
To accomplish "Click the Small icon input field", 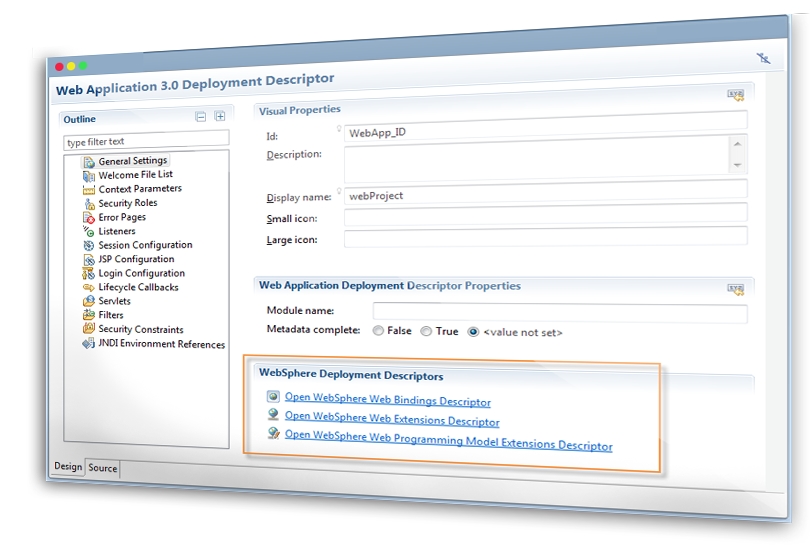I will [x=546, y=214].
